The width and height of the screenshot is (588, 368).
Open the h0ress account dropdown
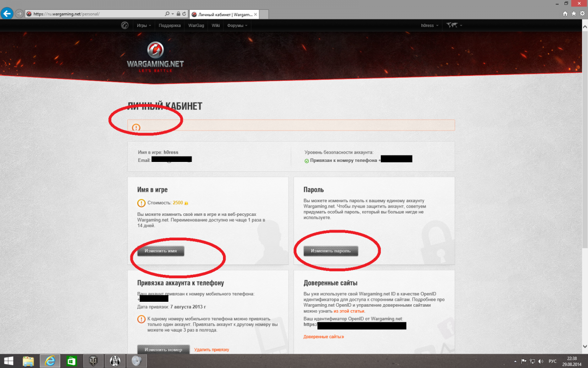point(430,25)
